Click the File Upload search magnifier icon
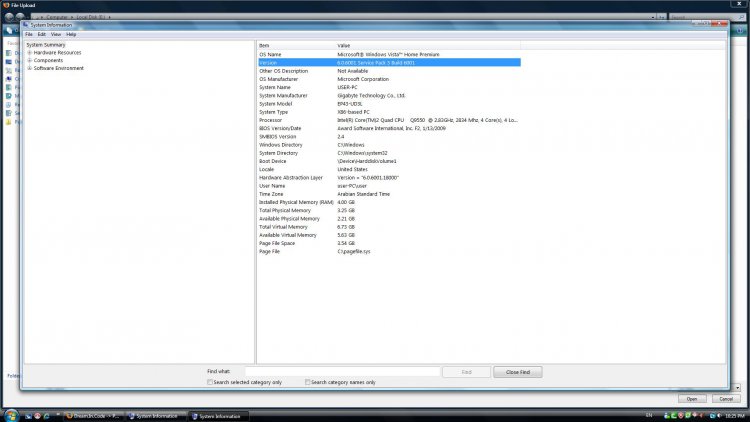Image resolution: width=750 pixels, height=422 pixels. [741, 17]
